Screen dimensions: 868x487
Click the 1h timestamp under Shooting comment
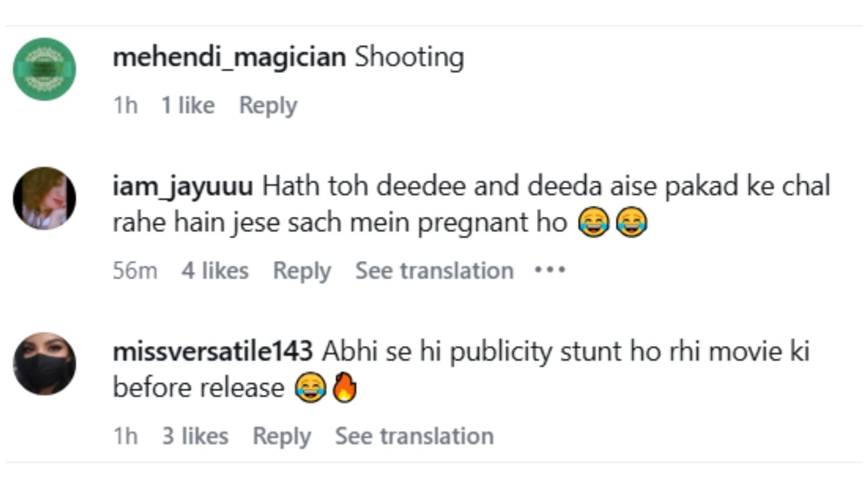(125, 105)
